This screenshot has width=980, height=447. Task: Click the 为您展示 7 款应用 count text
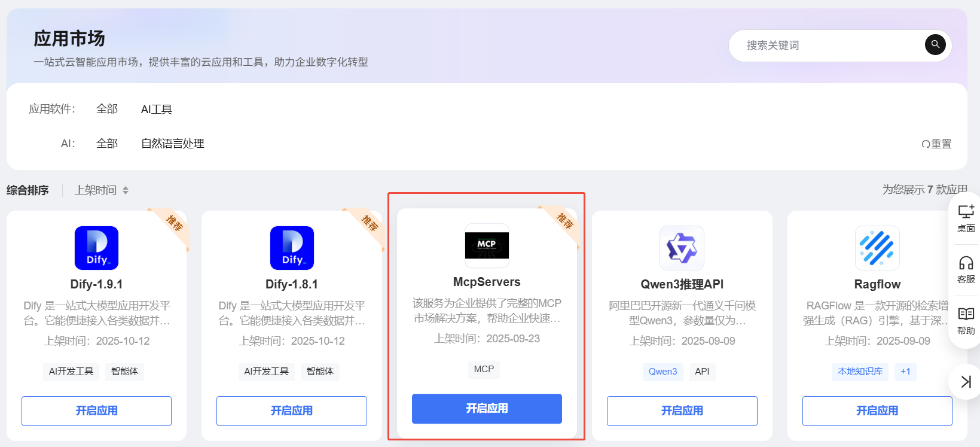point(924,190)
